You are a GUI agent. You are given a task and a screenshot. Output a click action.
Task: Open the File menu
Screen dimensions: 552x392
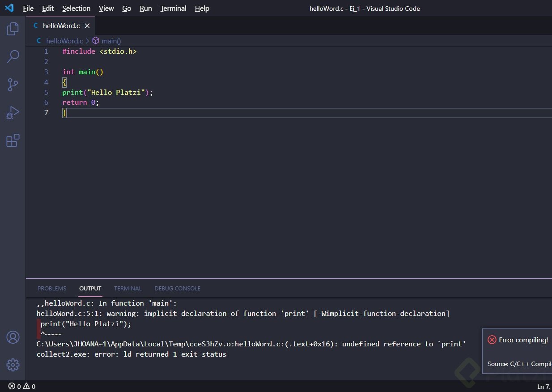(28, 9)
